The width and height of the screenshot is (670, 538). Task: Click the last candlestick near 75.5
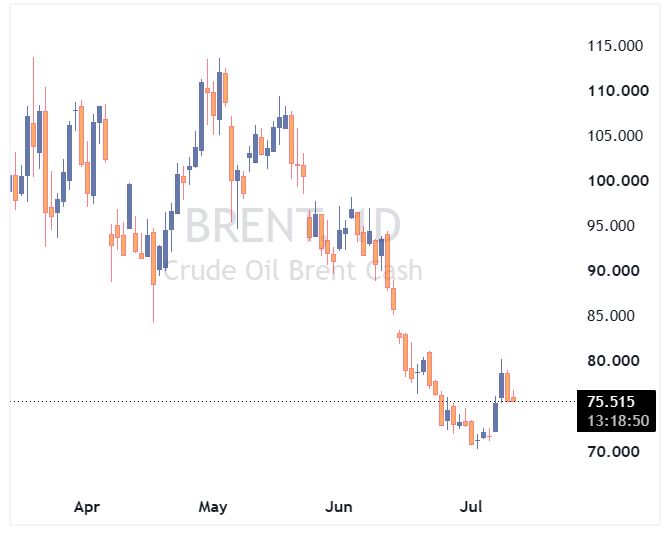point(513,396)
